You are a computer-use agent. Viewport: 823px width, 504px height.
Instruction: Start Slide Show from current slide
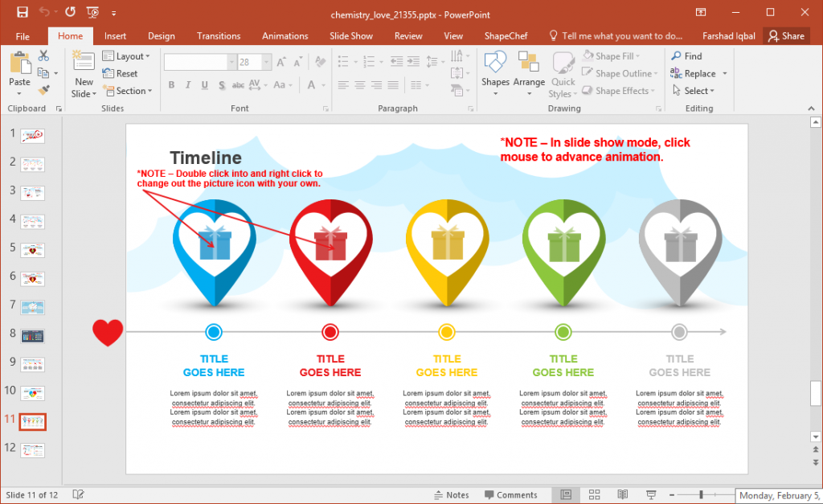(650, 494)
